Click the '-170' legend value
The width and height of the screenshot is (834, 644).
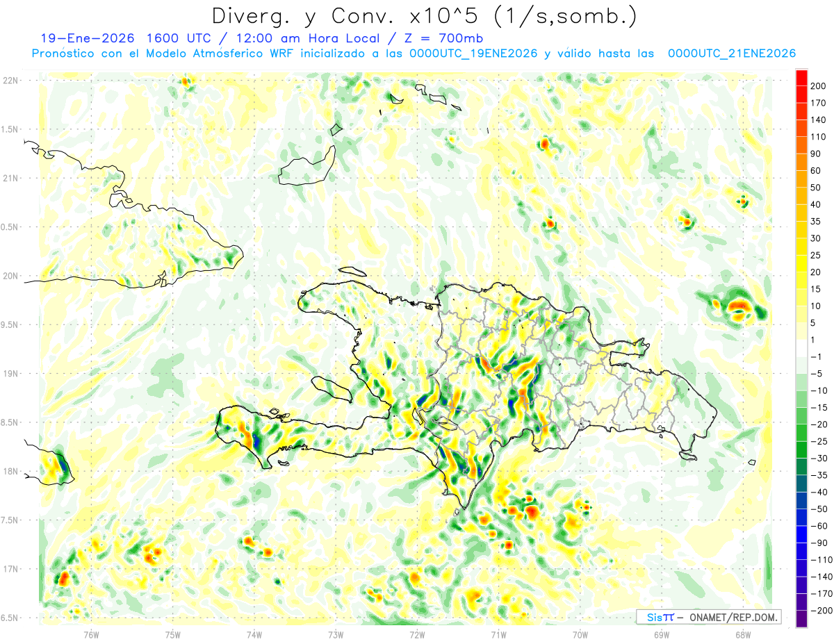pyautogui.click(x=821, y=593)
